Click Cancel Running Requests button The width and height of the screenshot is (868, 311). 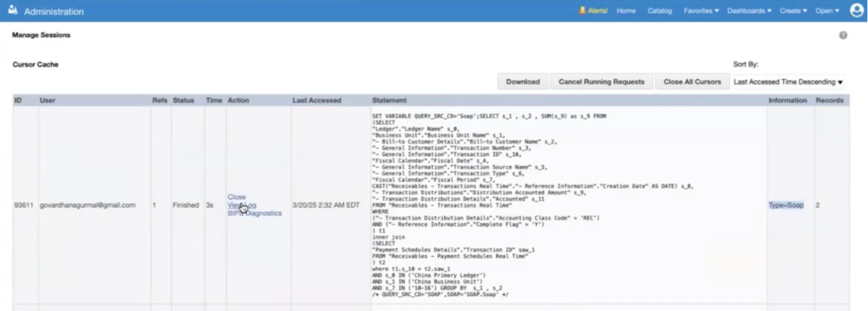(x=602, y=82)
